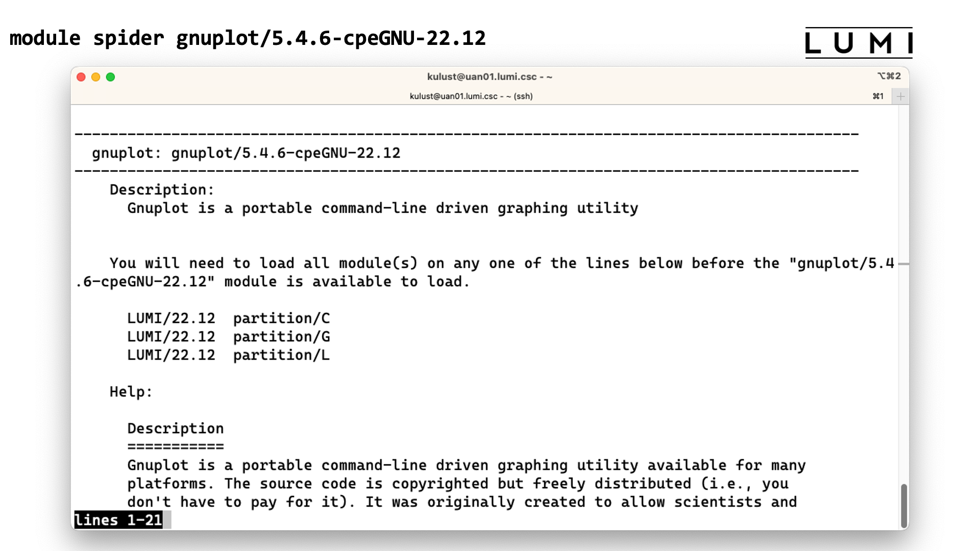Click the red close button
Image resolution: width=980 pixels, height=551 pixels.
[x=82, y=76]
